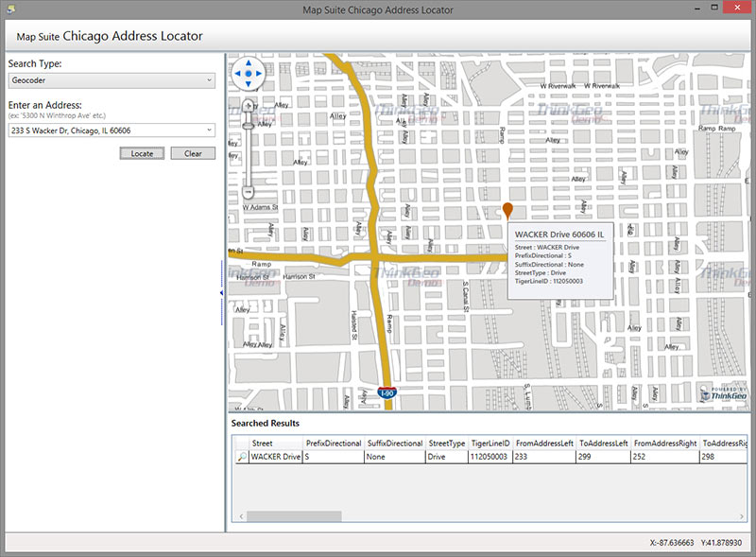Open the address history dropdown arrow
Image resolution: width=756 pixels, height=557 pixels.
point(209,130)
